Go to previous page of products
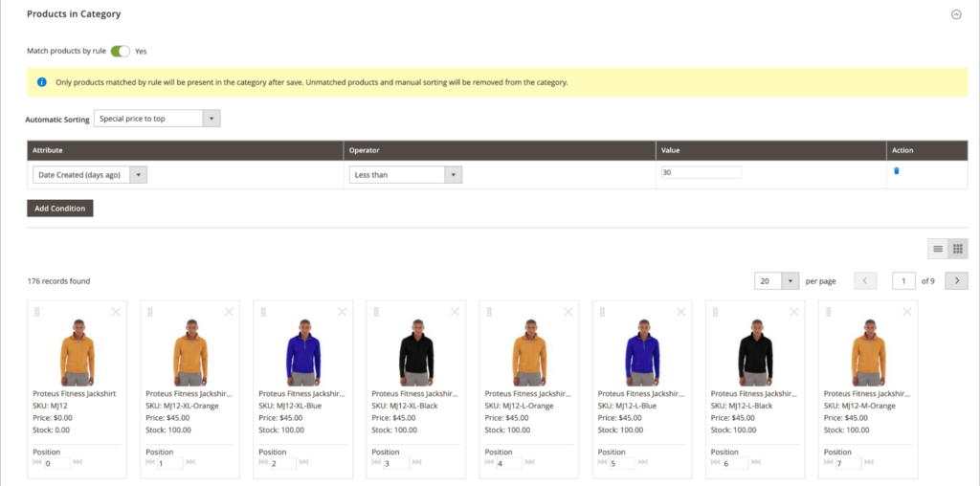This screenshot has width=980, height=486. (865, 281)
